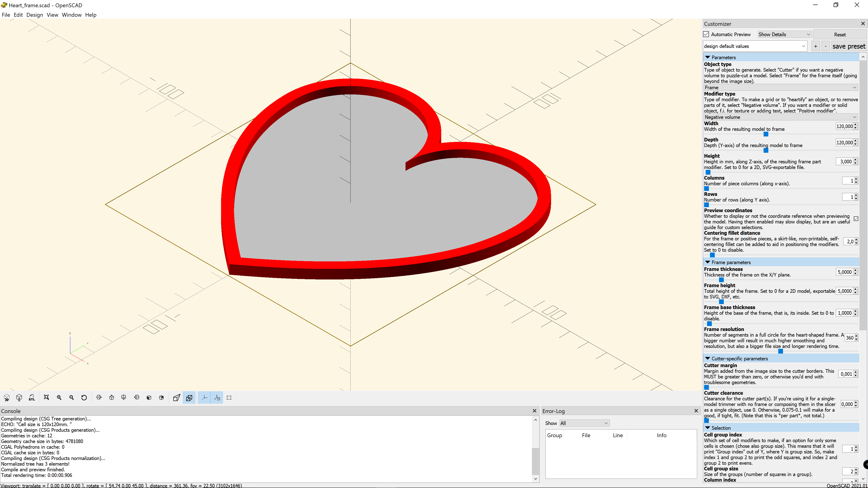Screen dimensions: 868x488
Task: Toggle orthogonal projection mode
Action: point(189,397)
